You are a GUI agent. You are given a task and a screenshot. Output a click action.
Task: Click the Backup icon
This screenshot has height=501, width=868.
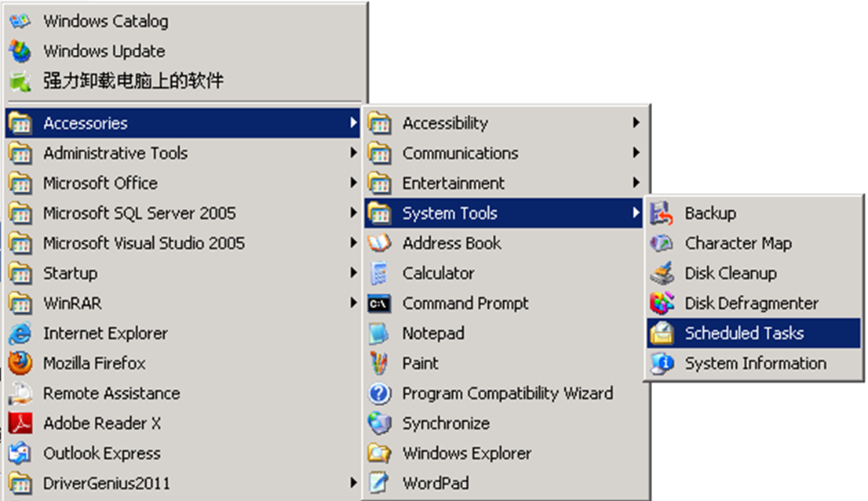coord(662,213)
